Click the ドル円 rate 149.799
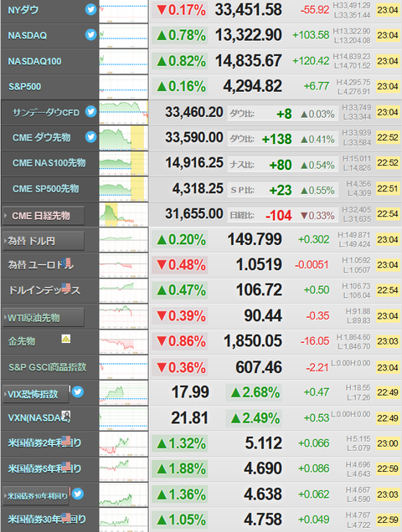402x532 pixels. click(x=255, y=239)
